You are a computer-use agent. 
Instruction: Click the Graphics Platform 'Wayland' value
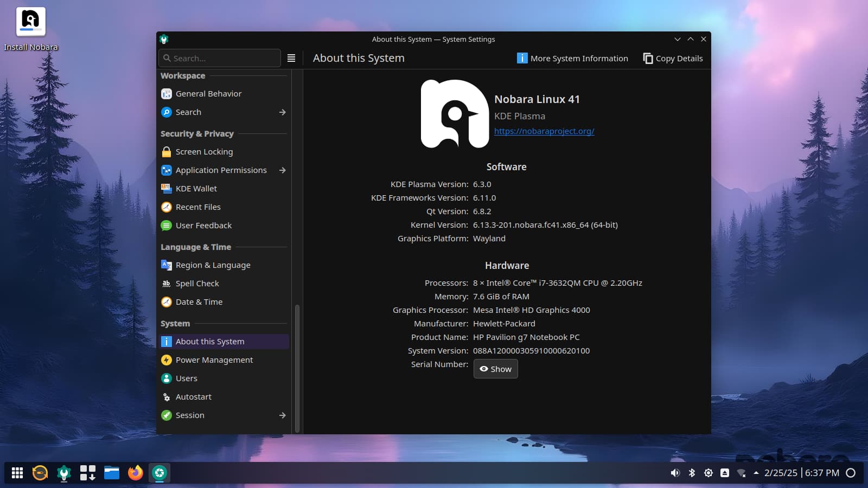489,239
